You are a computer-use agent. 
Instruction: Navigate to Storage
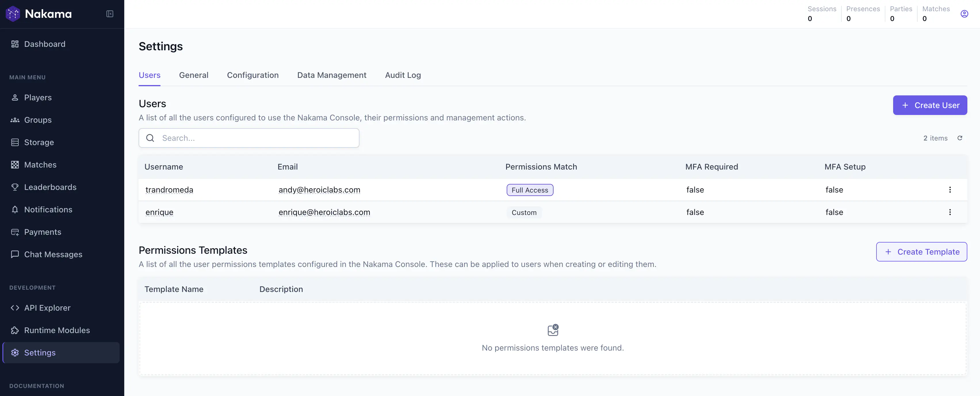pos(61,143)
